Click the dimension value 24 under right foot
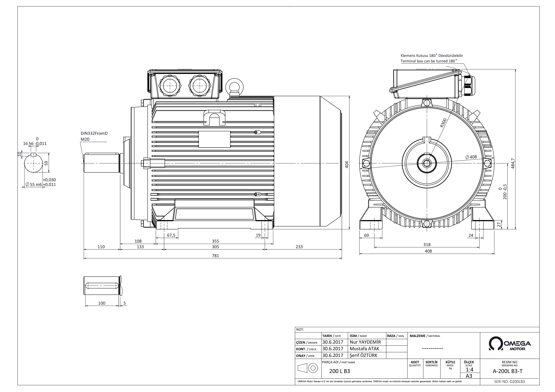This screenshot has width=555, height=392. coord(471,235)
